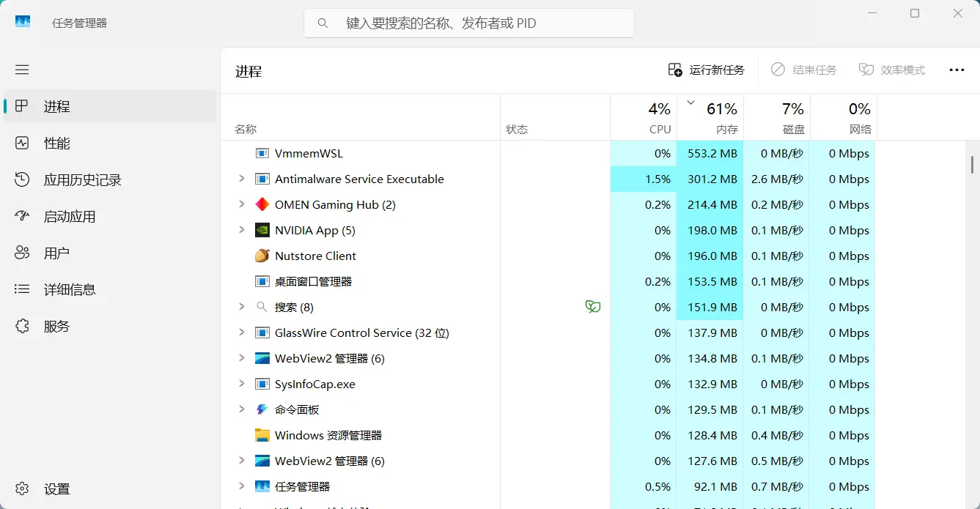Open the 用户 page
This screenshot has height=509, width=980.
tap(110, 253)
